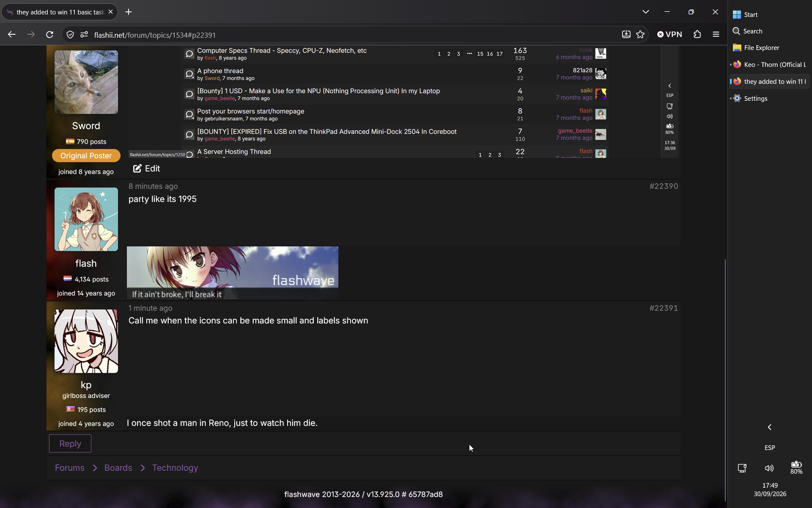Click the Reply button
The width and height of the screenshot is (812, 508).
[70, 444]
